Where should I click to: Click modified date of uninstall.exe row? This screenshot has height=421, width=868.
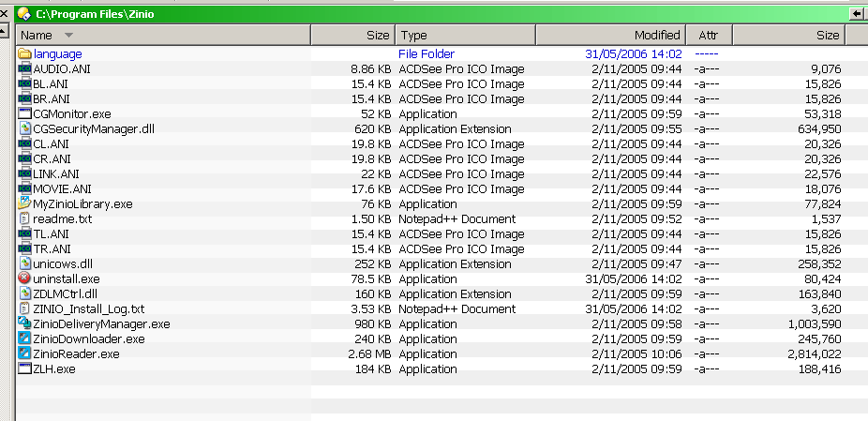(x=634, y=278)
